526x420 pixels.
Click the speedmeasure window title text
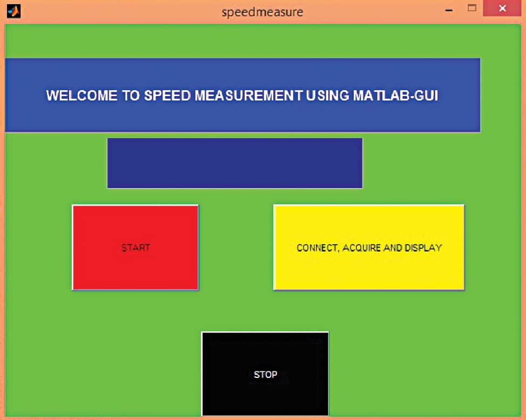tap(262, 11)
